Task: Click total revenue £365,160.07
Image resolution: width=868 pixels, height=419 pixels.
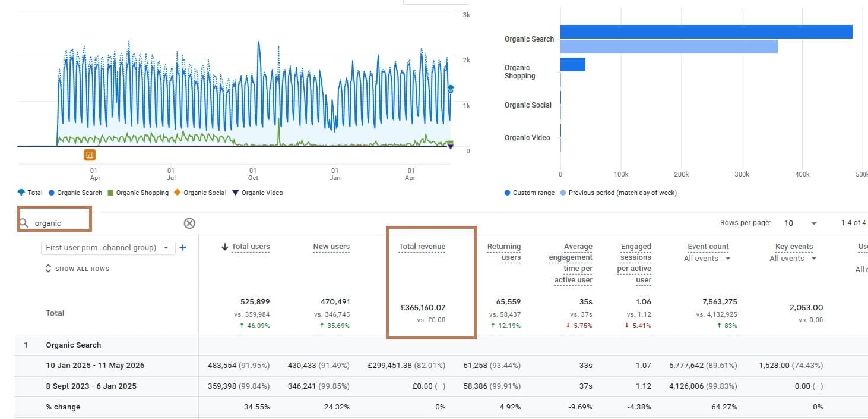Action: click(x=423, y=308)
